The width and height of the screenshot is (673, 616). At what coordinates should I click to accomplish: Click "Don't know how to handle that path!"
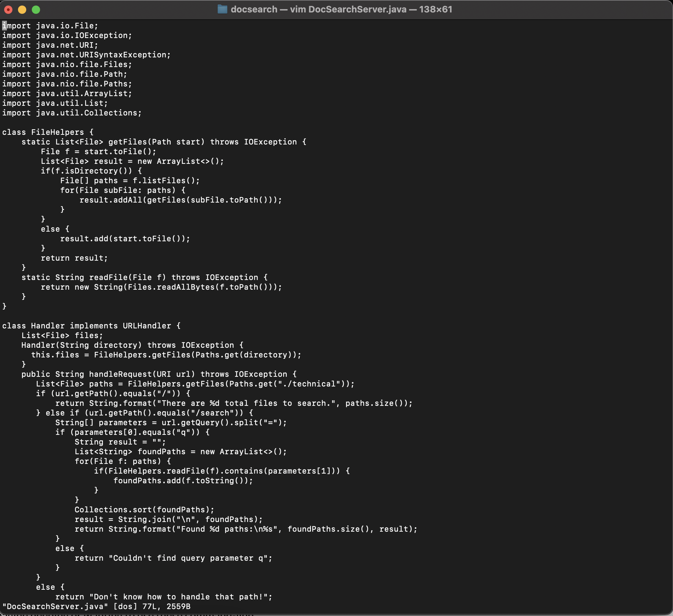pos(164,597)
